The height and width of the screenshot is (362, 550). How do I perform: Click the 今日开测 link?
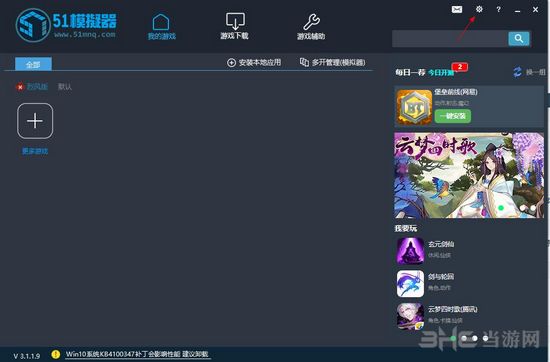441,73
